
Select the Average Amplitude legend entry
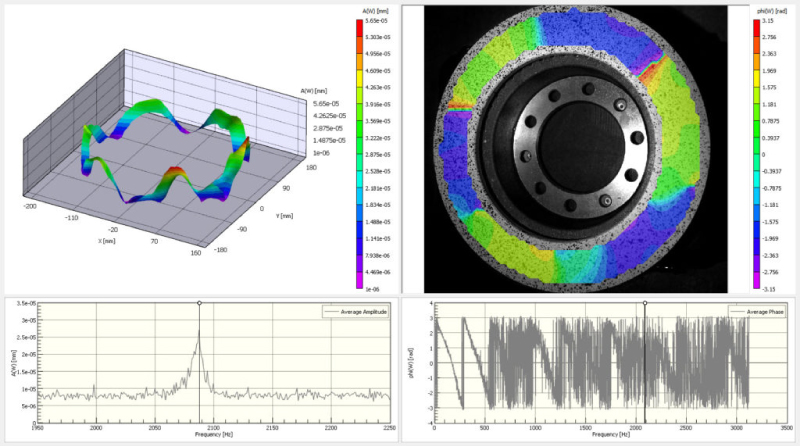[359, 314]
